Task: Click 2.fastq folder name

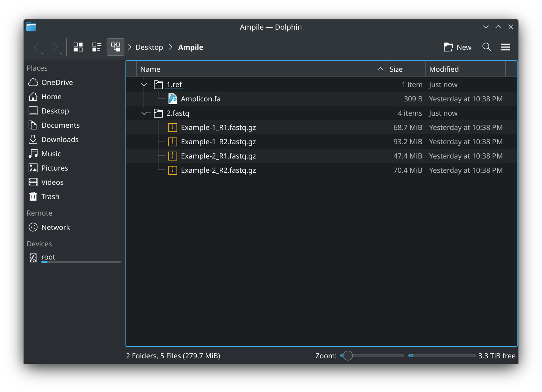Action: point(178,113)
